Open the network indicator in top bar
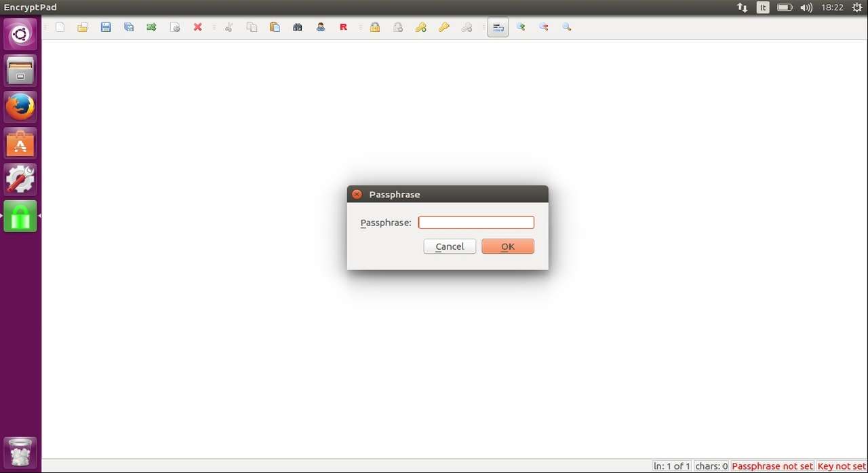Screen dimensions: 868x473 742,7
